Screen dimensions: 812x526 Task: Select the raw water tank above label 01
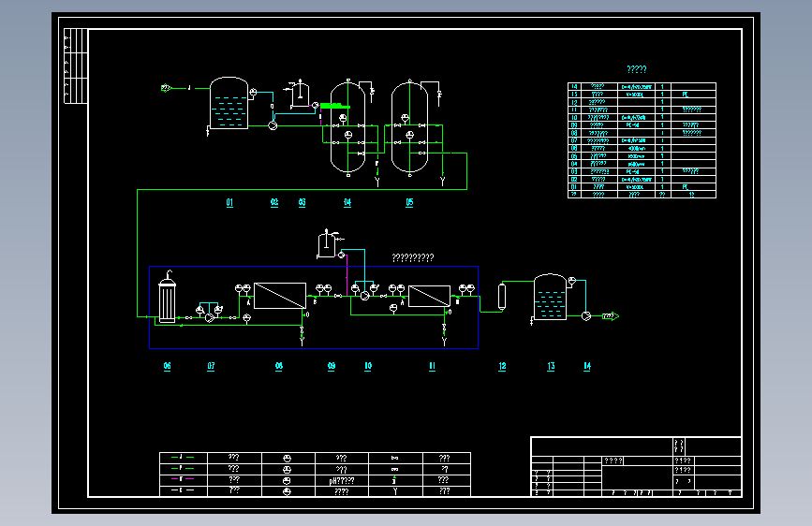(x=229, y=103)
